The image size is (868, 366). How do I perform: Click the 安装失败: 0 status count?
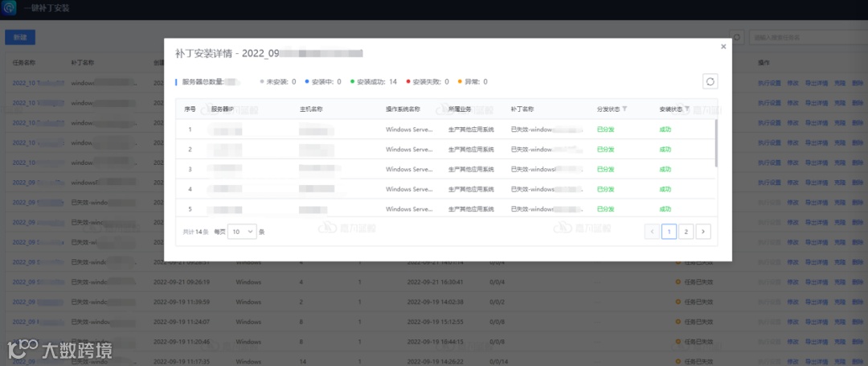pos(428,81)
